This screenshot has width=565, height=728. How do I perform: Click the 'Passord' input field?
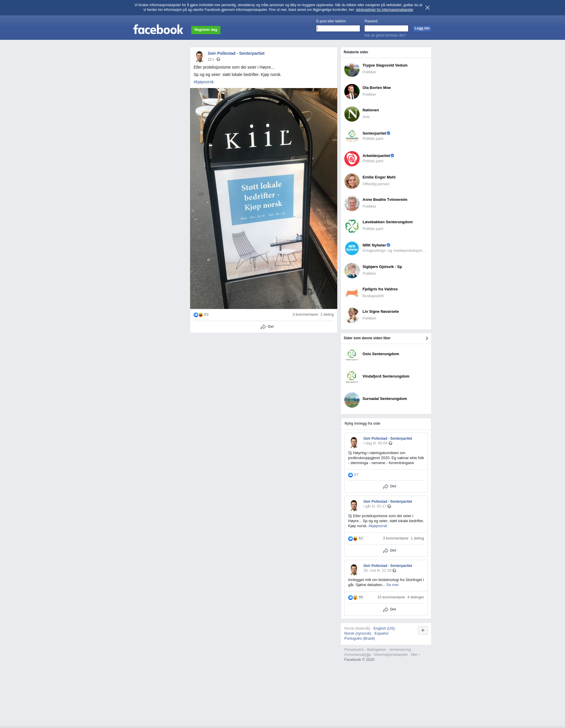(x=386, y=28)
